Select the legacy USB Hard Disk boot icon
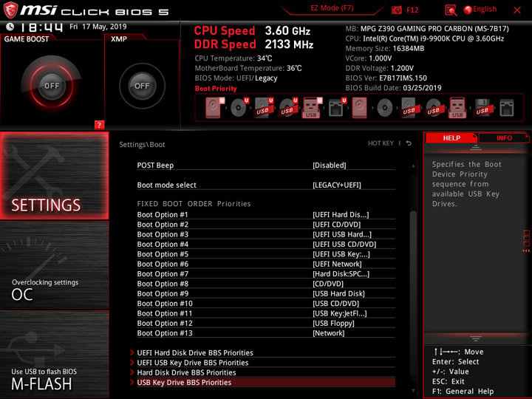This screenshot has height=399, width=532. (x=409, y=108)
